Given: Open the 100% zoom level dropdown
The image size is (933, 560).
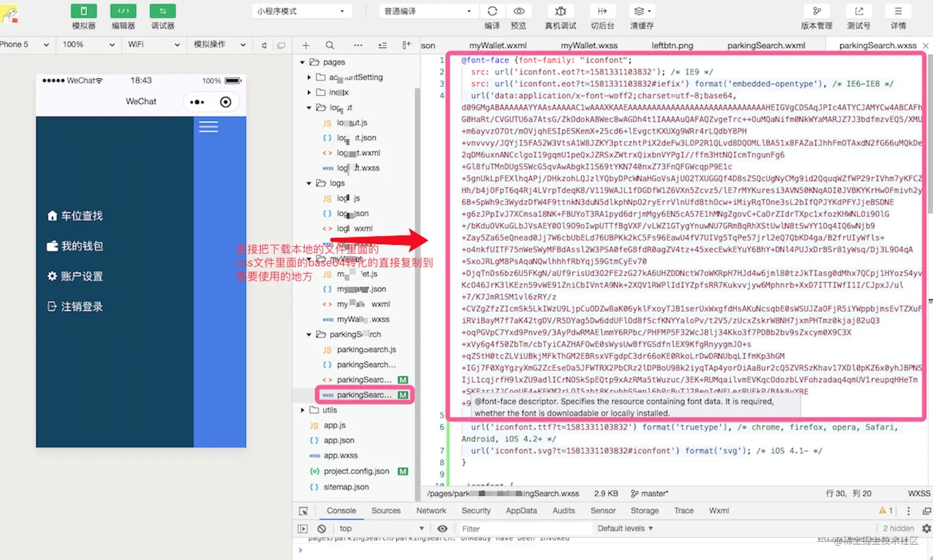Looking at the screenshot, I should pyautogui.click(x=88, y=45).
